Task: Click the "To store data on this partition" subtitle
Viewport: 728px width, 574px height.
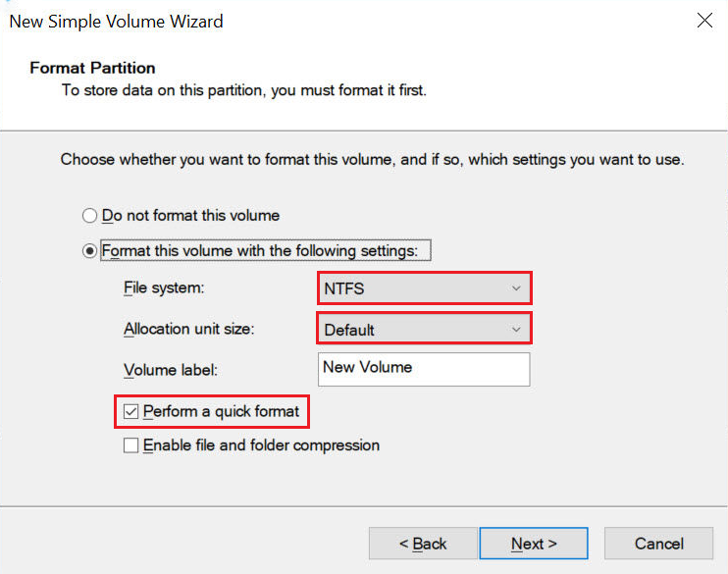Action: [x=243, y=90]
